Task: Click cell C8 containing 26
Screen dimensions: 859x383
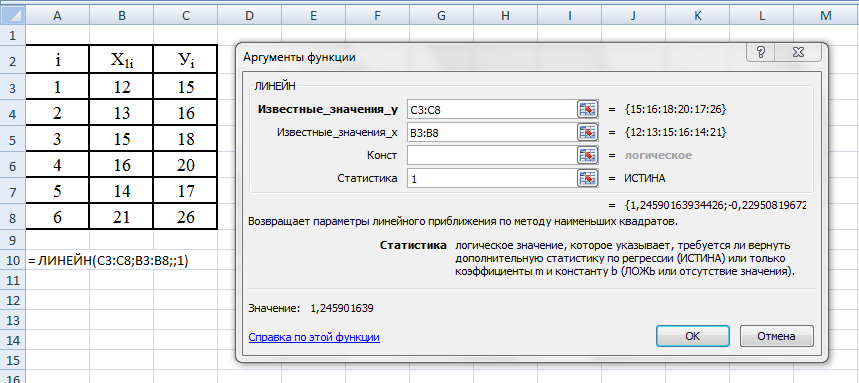Action: (186, 217)
